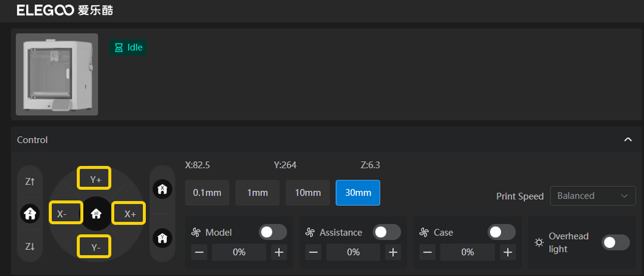Home all axes with center icon
Image resolution: width=644 pixels, height=276 pixels.
pyautogui.click(x=96, y=214)
